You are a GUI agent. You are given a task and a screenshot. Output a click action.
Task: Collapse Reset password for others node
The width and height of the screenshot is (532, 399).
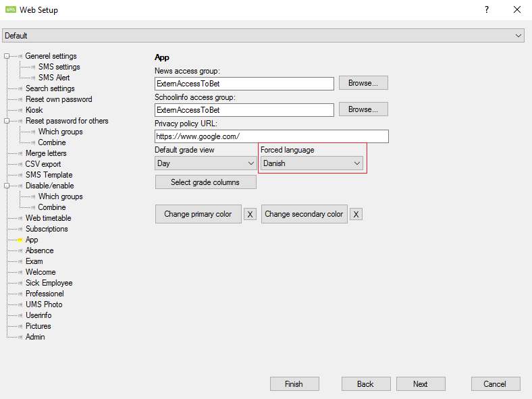pyautogui.click(x=7, y=121)
